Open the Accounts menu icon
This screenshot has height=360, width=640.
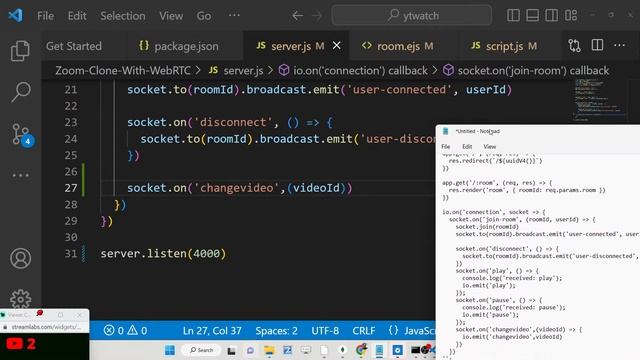pyautogui.click(x=20, y=258)
